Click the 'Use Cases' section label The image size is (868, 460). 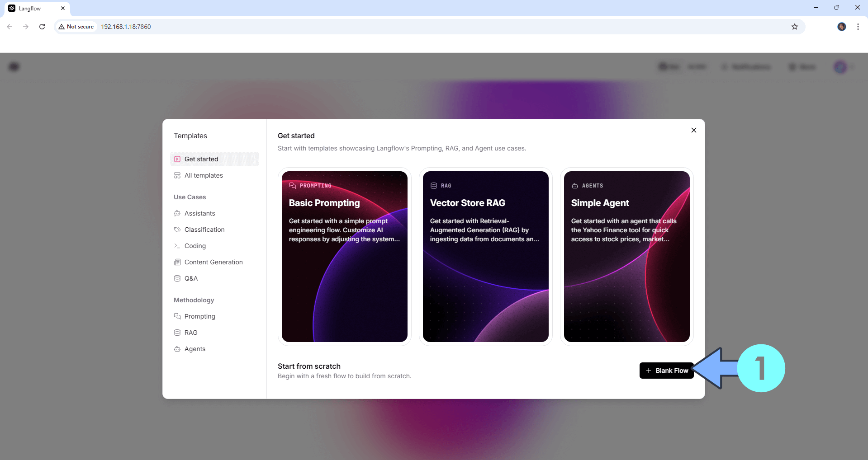point(190,197)
